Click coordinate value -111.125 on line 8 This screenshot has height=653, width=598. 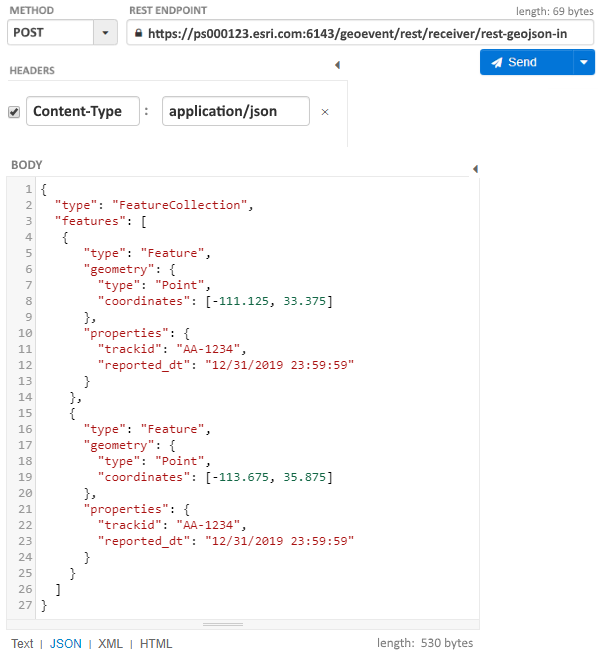click(241, 301)
